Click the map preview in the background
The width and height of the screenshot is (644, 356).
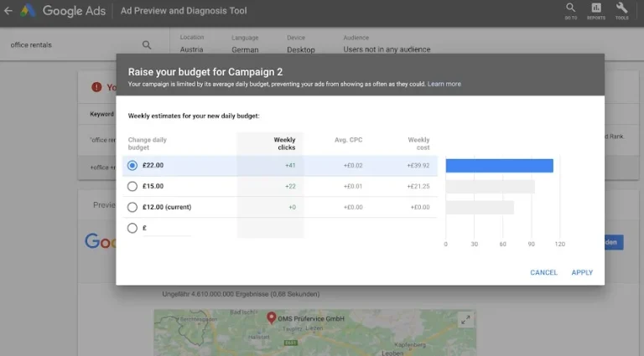pos(315,333)
